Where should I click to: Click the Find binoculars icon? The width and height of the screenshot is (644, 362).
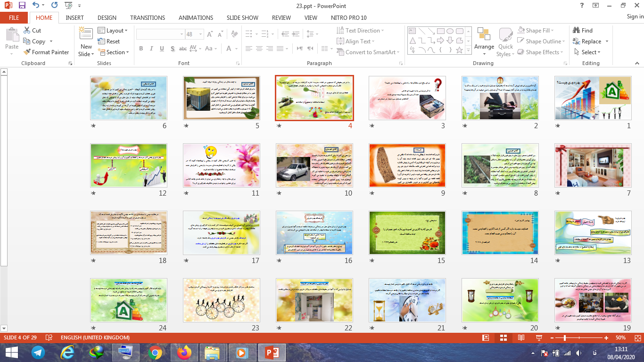tap(583, 31)
